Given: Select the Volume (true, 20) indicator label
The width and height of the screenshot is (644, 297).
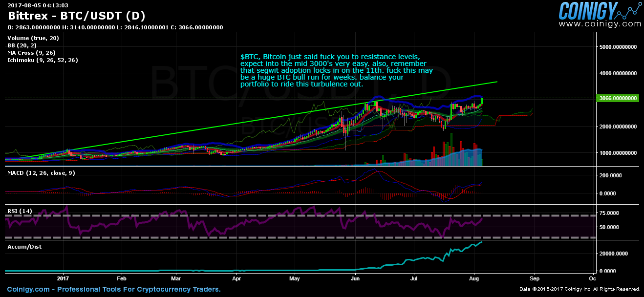Looking at the screenshot, I should coord(33,38).
